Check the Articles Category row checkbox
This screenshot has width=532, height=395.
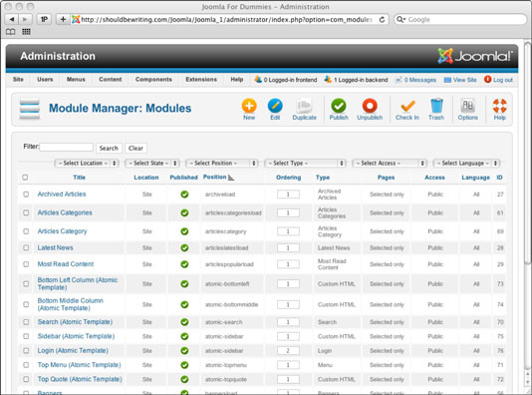[x=26, y=231]
